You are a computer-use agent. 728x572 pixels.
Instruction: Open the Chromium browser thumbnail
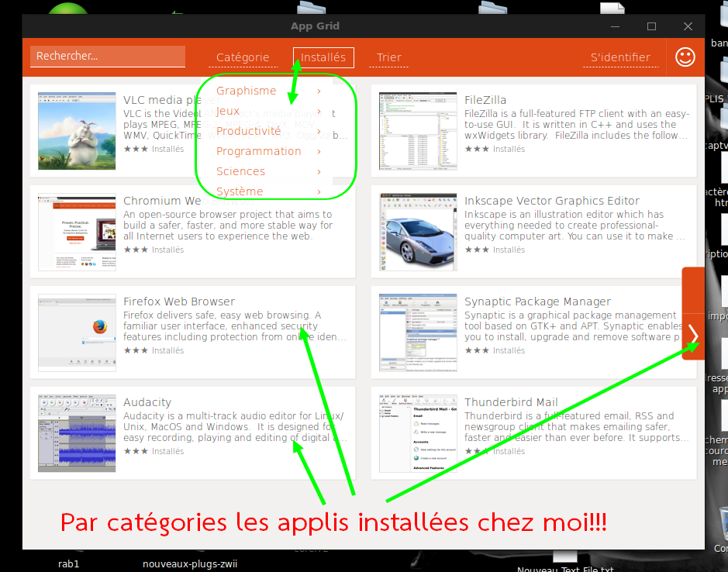pyautogui.click(x=77, y=232)
